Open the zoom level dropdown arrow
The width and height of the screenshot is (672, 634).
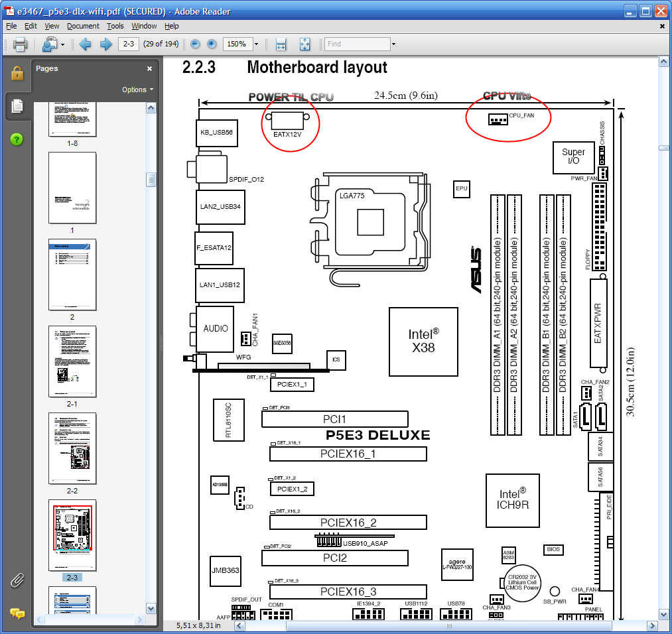tap(256, 44)
